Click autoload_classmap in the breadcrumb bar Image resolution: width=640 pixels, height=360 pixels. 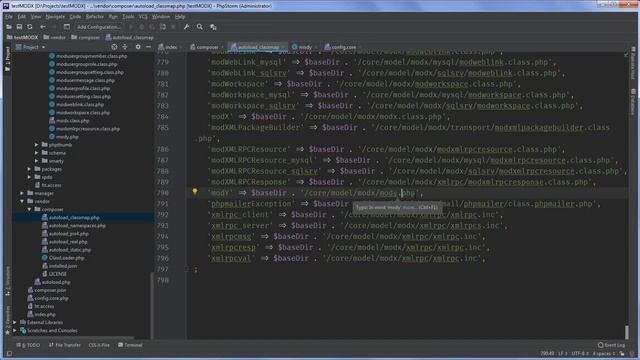click(x=130, y=38)
